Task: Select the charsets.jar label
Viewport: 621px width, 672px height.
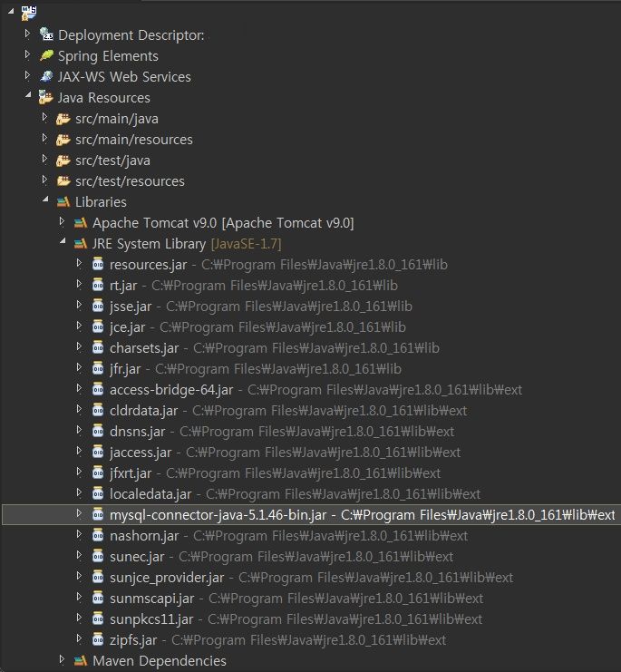Action: tap(144, 348)
